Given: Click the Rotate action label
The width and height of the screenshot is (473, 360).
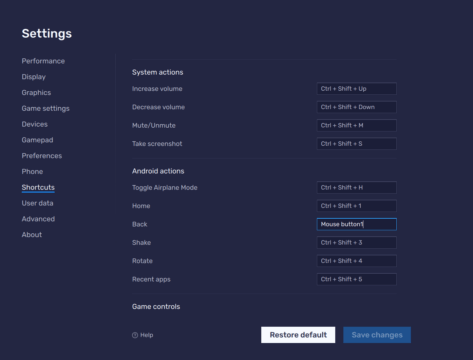Looking at the screenshot, I should pyautogui.click(x=142, y=261).
